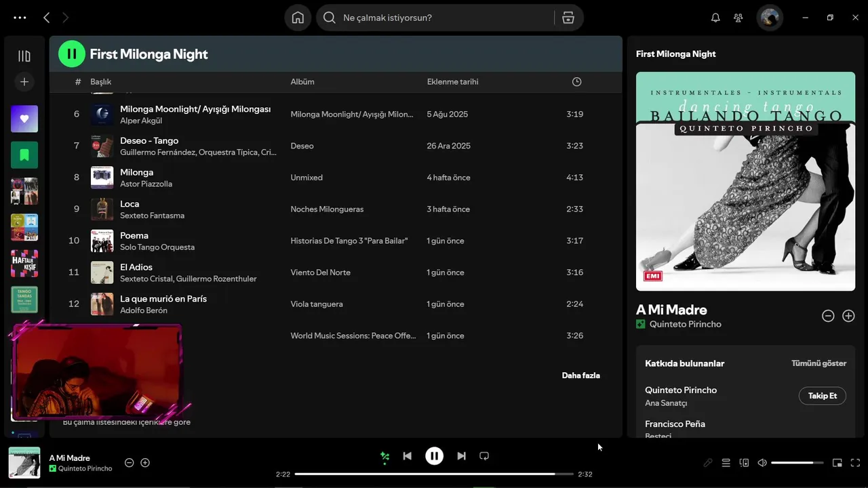Open album link 'Noches Milongueras'

pos(327,209)
